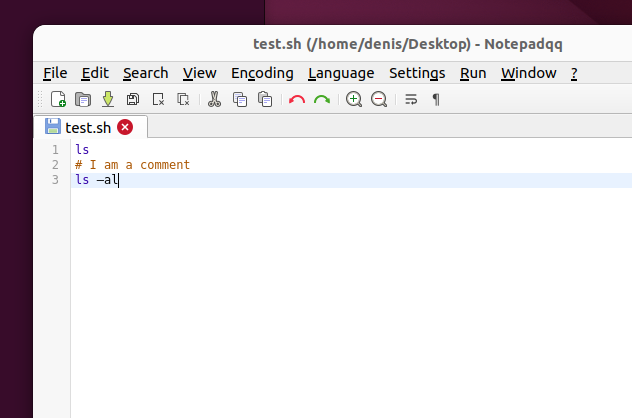Screen dimensions: 632x418
Task: Open the Run menu
Action: click(473, 73)
